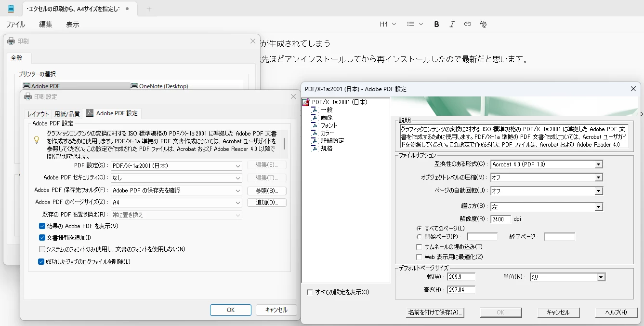Viewport: 644px width, 326px height.
Task: Open the Adobe PDF セキュリティ dropdown
Action: pyautogui.click(x=176, y=178)
